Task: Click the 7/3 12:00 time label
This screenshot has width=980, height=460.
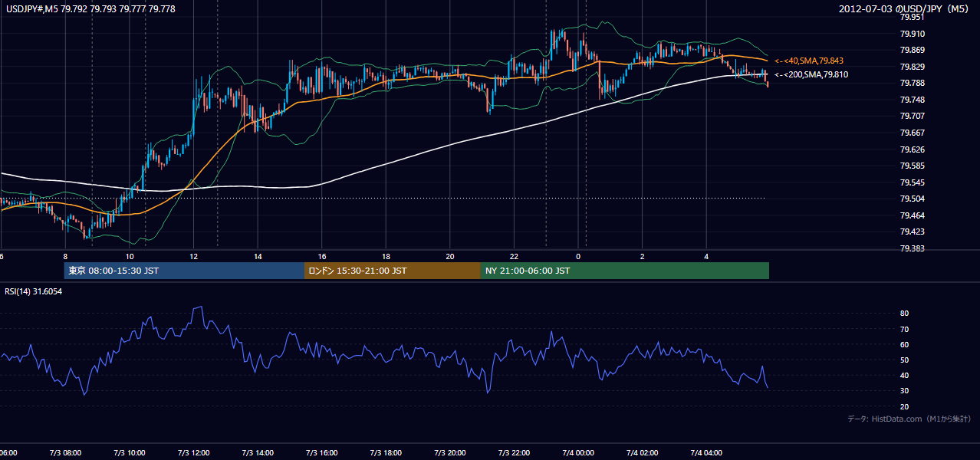Action: (193, 453)
